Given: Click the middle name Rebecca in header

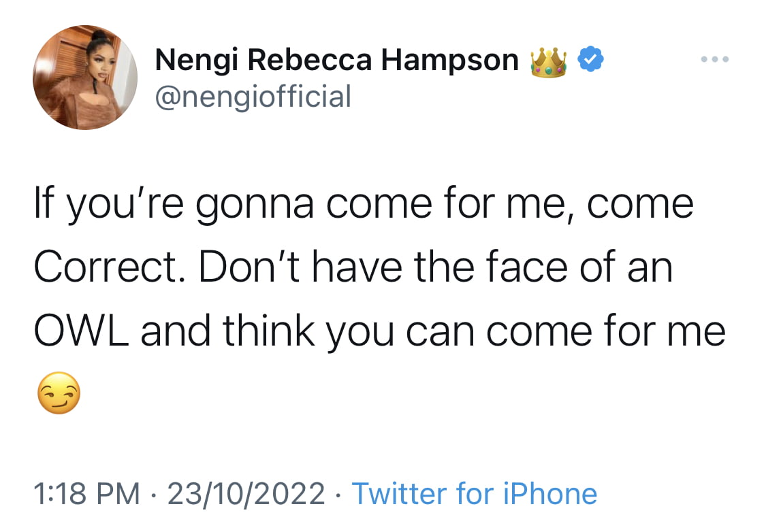Looking at the screenshot, I should [310, 60].
